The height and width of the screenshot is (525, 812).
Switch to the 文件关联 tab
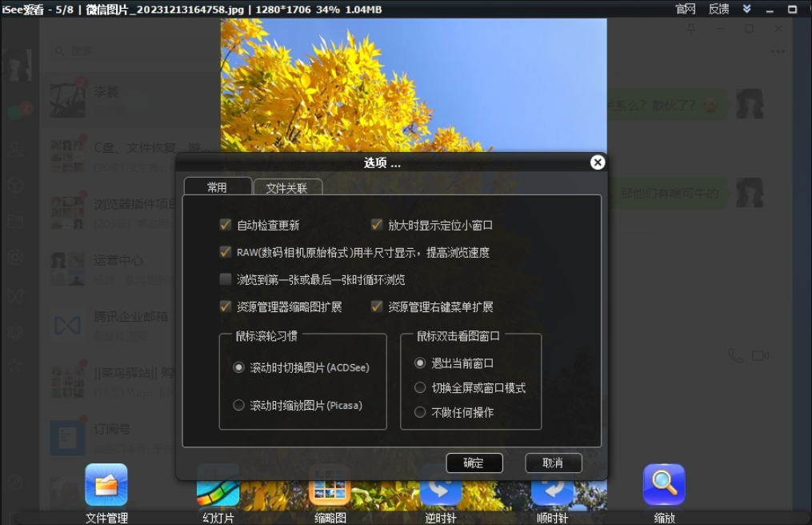[x=288, y=186]
